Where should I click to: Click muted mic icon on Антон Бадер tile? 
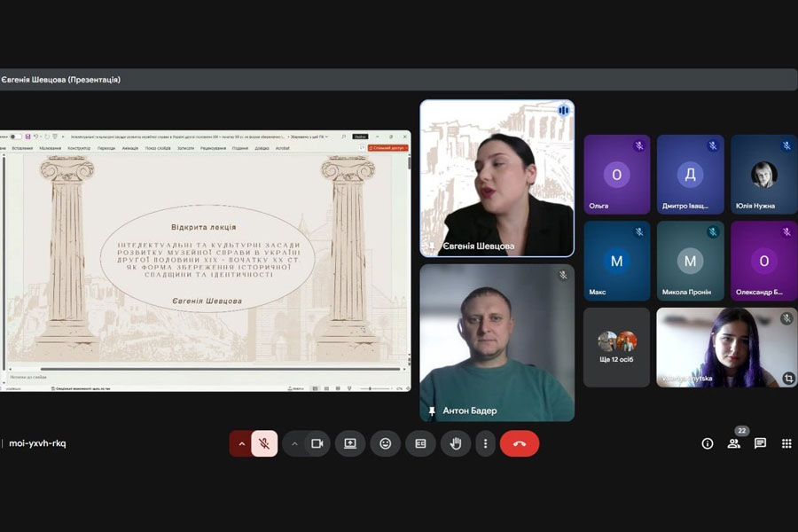(563, 275)
